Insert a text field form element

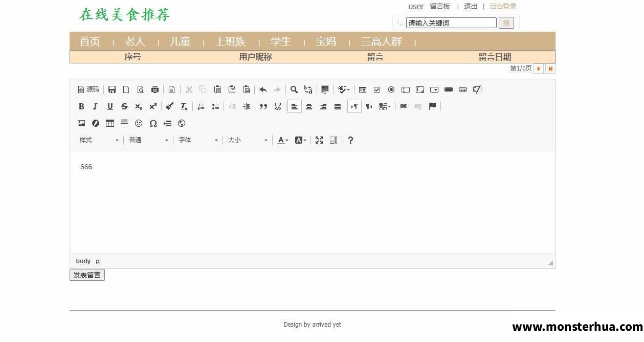(406, 89)
